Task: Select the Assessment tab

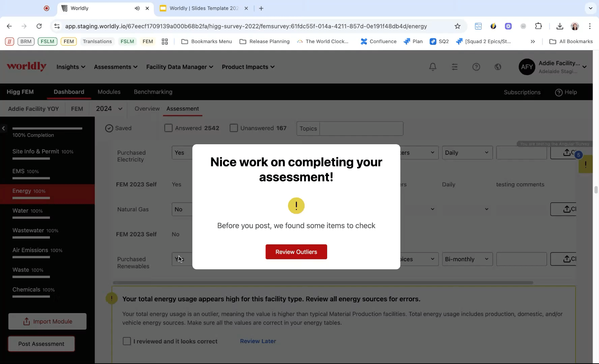Action: click(182, 109)
